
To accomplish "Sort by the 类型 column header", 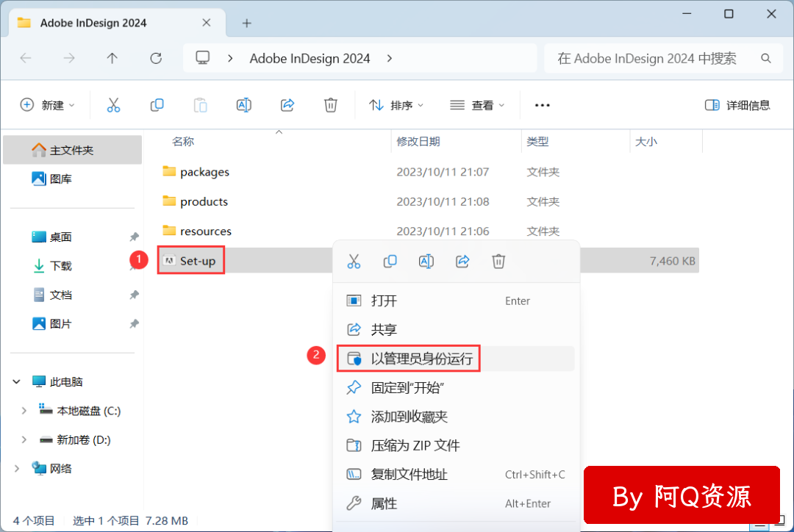I will click(x=537, y=142).
